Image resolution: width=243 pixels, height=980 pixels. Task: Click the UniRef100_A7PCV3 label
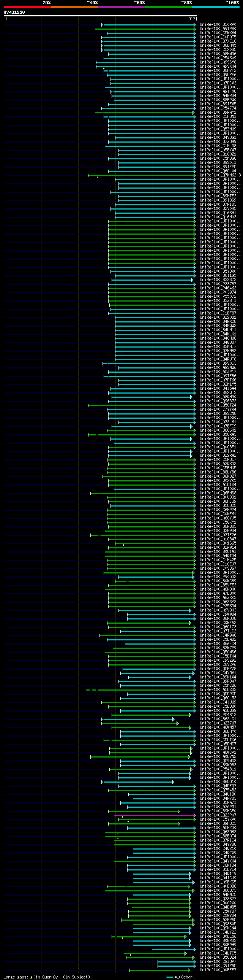[x=218, y=83]
